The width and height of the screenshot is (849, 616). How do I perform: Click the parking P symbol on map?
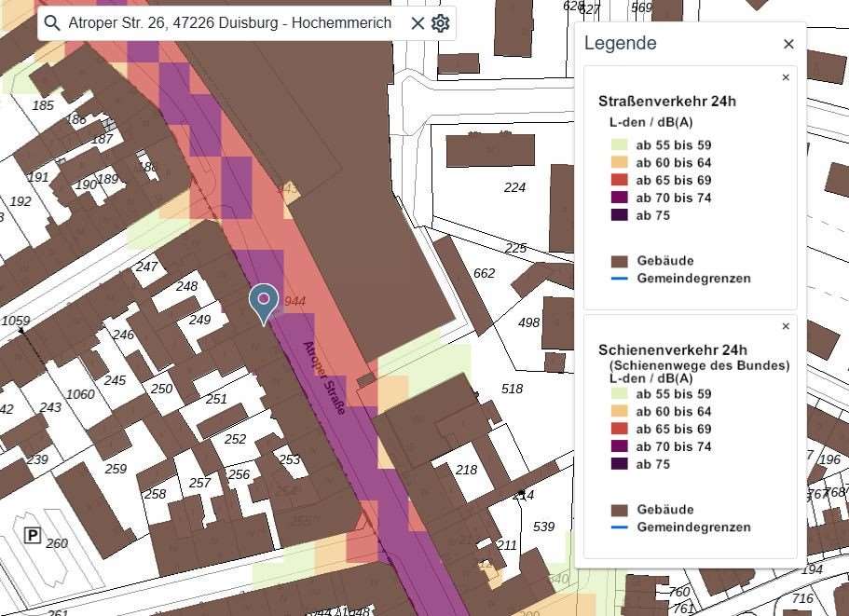[x=33, y=536]
